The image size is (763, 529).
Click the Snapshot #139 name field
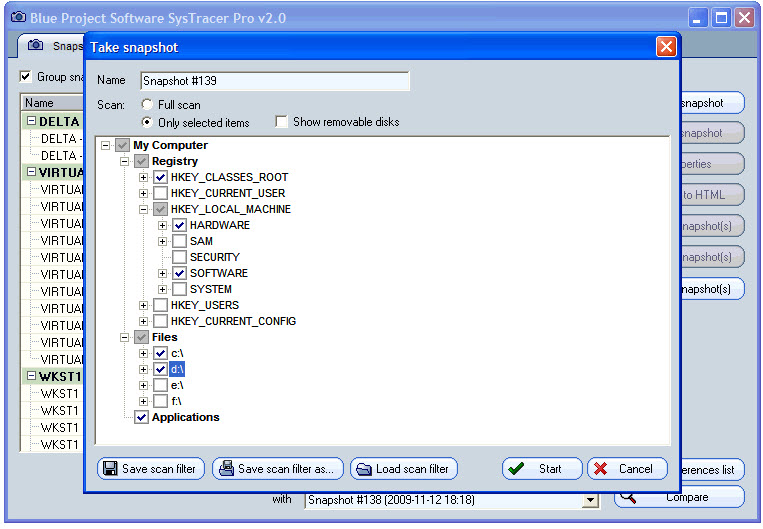click(x=275, y=81)
